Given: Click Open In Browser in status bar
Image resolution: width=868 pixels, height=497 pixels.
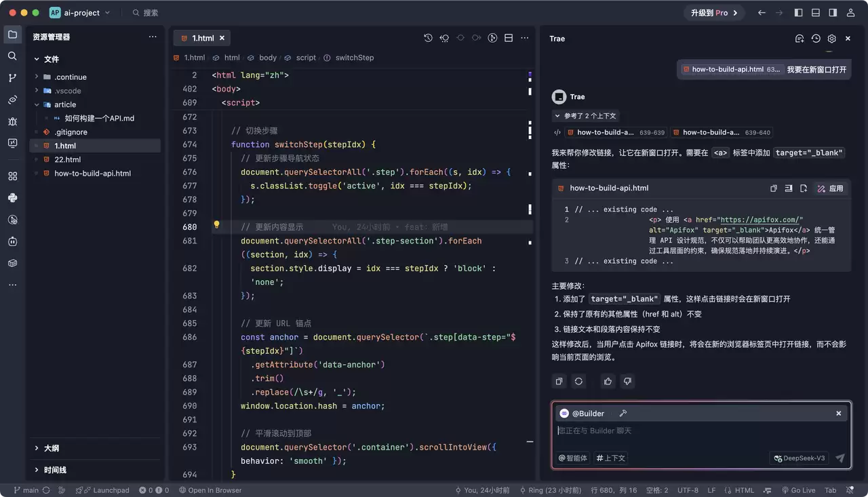Looking at the screenshot, I should (210, 490).
